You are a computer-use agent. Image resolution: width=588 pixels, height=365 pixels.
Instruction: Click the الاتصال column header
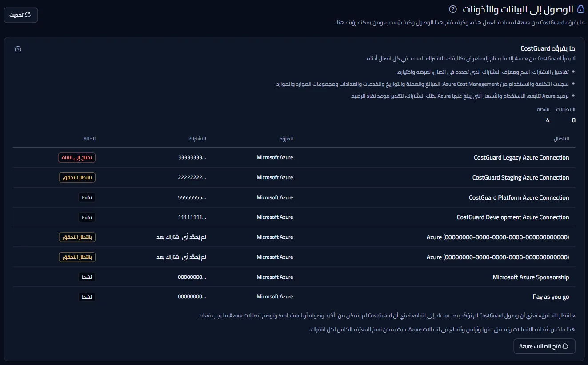[561, 139]
